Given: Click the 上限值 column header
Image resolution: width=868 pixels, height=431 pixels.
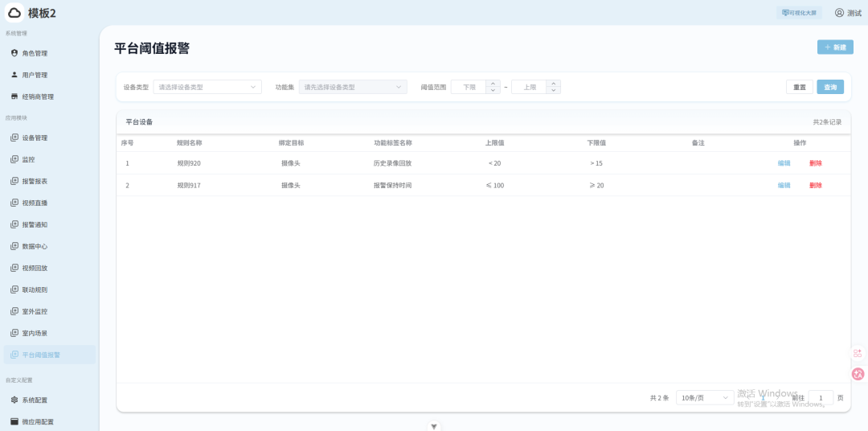Looking at the screenshot, I should tap(494, 142).
